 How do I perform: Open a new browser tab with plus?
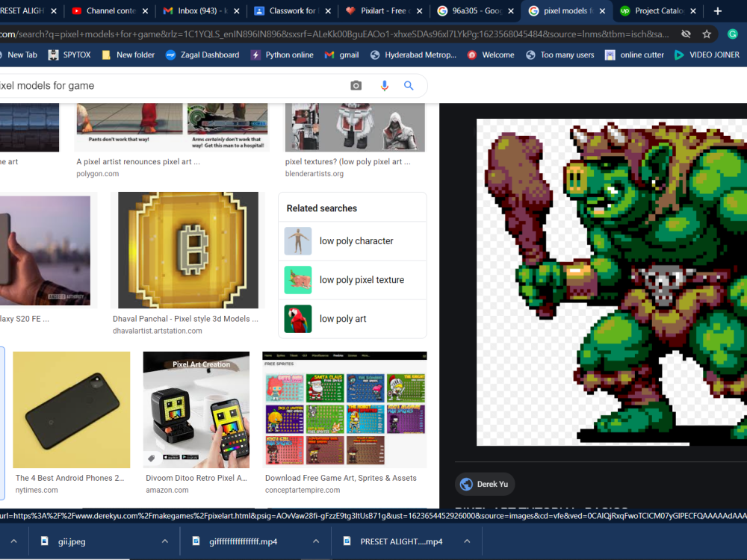coord(717,10)
